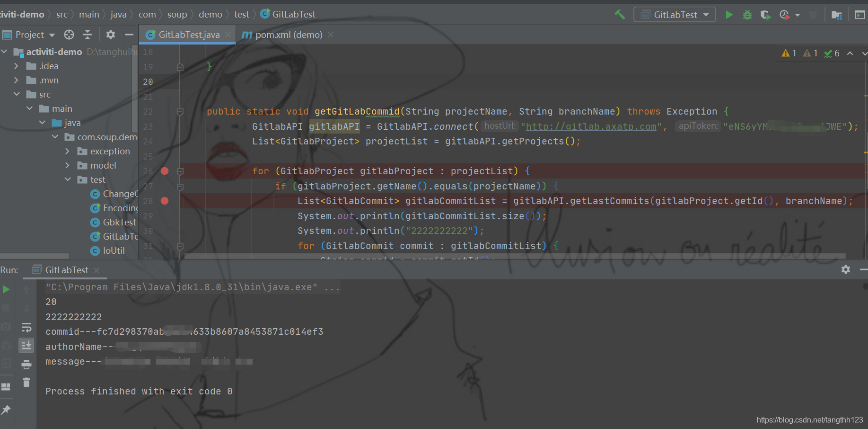Clear console with the trash icon

pos(26,382)
